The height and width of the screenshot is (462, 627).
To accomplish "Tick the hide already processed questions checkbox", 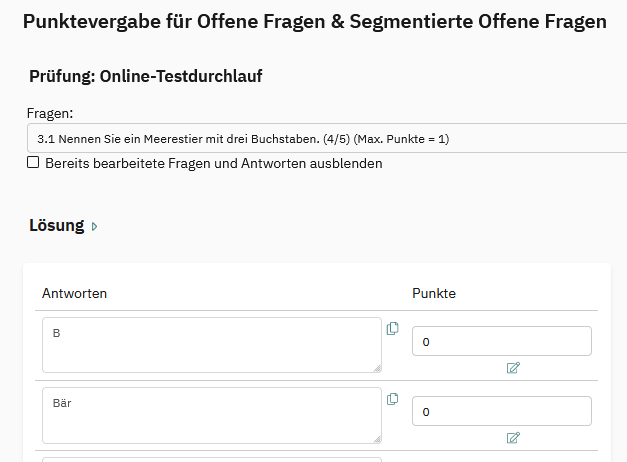I will (x=33, y=162).
